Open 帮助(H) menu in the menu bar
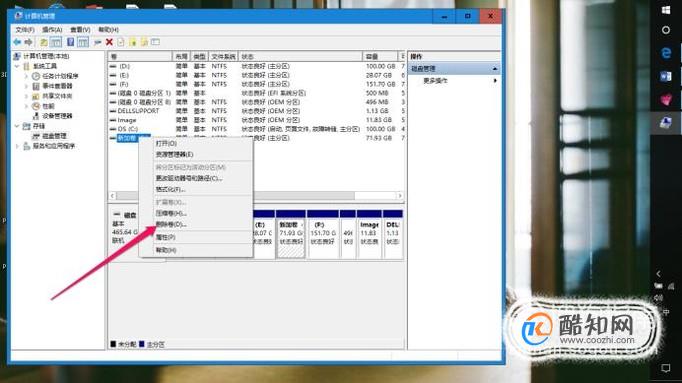The width and height of the screenshot is (682, 383). 108,30
